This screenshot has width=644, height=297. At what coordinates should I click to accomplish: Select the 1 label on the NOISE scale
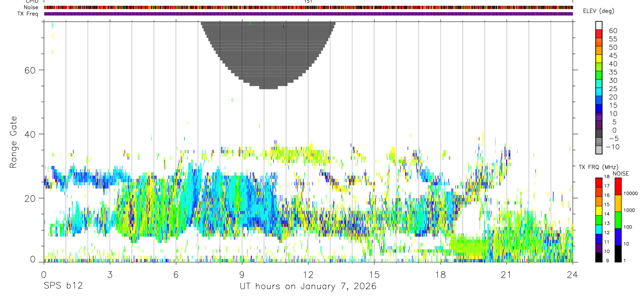[x=624, y=260]
